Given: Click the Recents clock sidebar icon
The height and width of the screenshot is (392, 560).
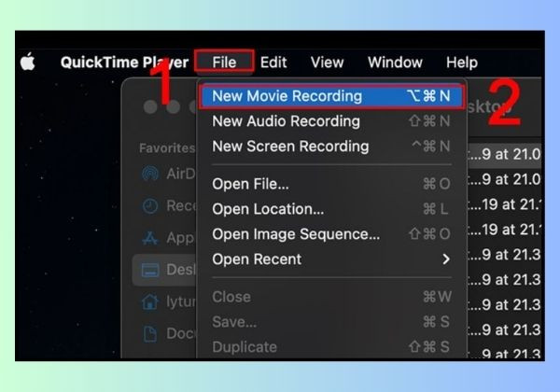Looking at the screenshot, I should tap(150, 206).
